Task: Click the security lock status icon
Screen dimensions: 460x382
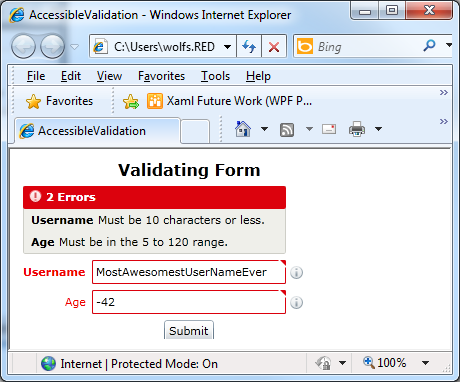Action: point(323,363)
